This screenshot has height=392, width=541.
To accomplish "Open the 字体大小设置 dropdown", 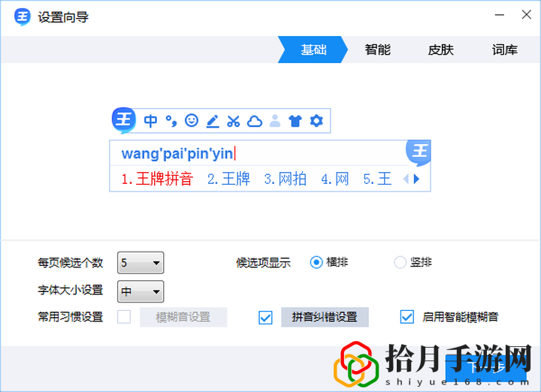I will click(x=141, y=291).
